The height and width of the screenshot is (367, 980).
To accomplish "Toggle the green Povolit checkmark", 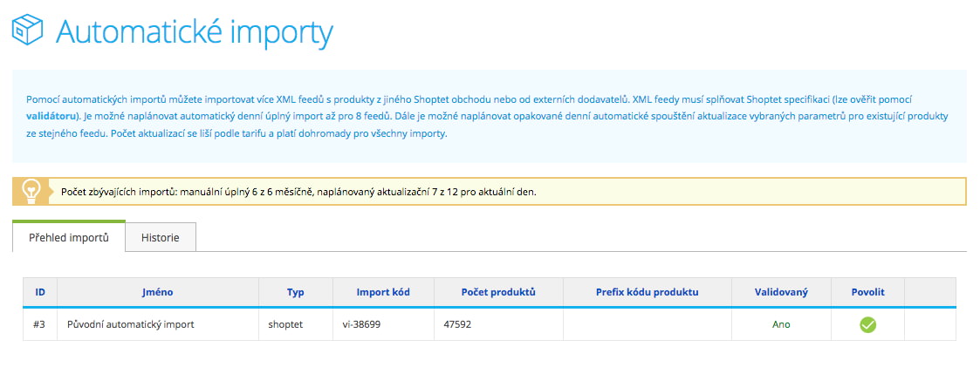I will (867, 324).
